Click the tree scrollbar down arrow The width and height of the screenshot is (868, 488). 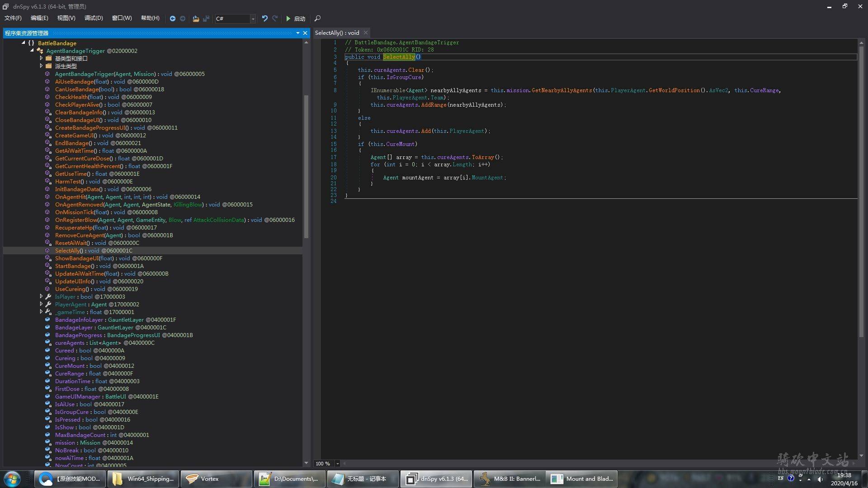306,463
